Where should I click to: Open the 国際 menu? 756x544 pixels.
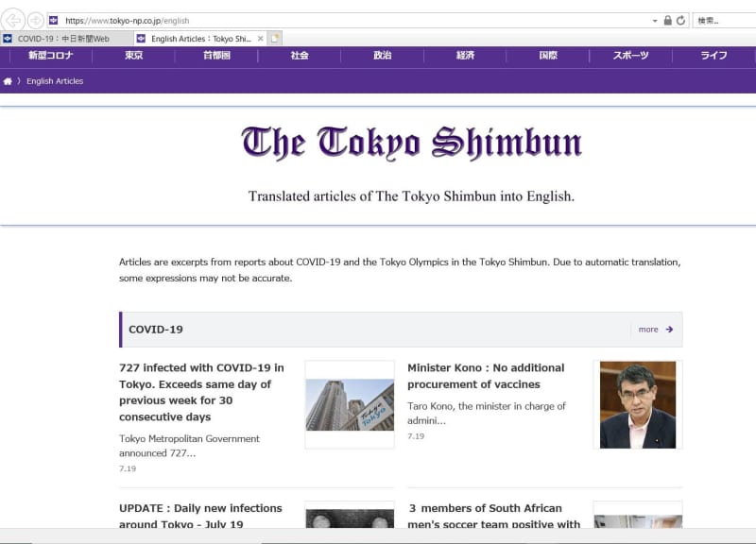click(x=548, y=56)
